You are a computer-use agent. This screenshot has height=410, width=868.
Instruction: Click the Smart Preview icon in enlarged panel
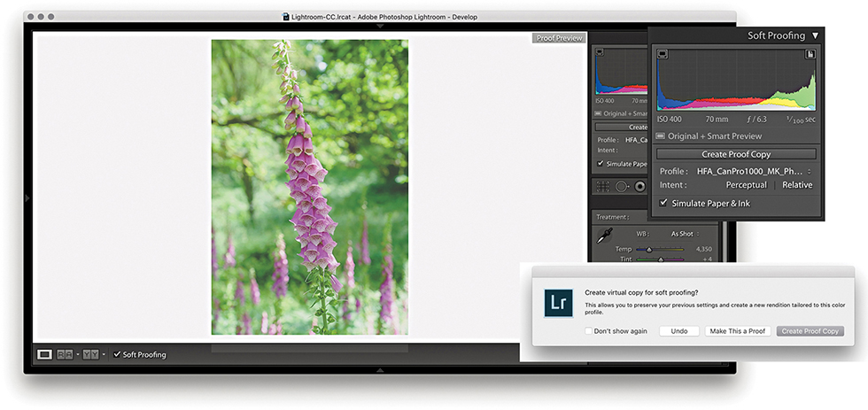tap(661, 136)
